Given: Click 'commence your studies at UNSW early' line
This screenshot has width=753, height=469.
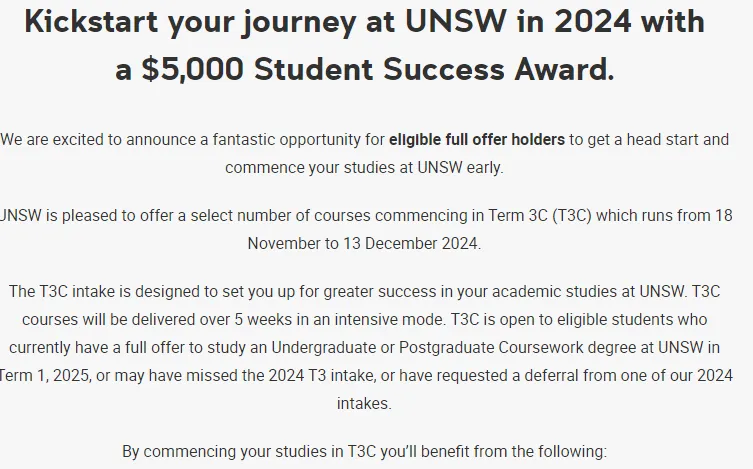Looking at the screenshot, I should 364,168.
